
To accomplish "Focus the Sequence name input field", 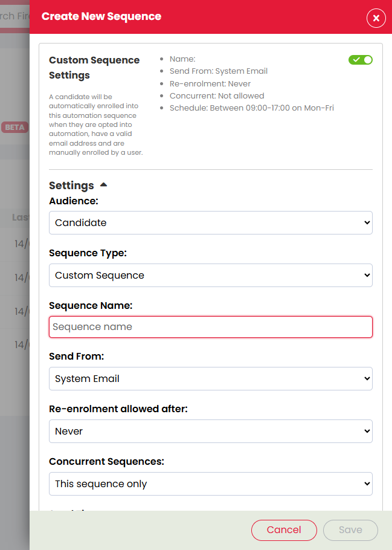I will tap(211, 327).
